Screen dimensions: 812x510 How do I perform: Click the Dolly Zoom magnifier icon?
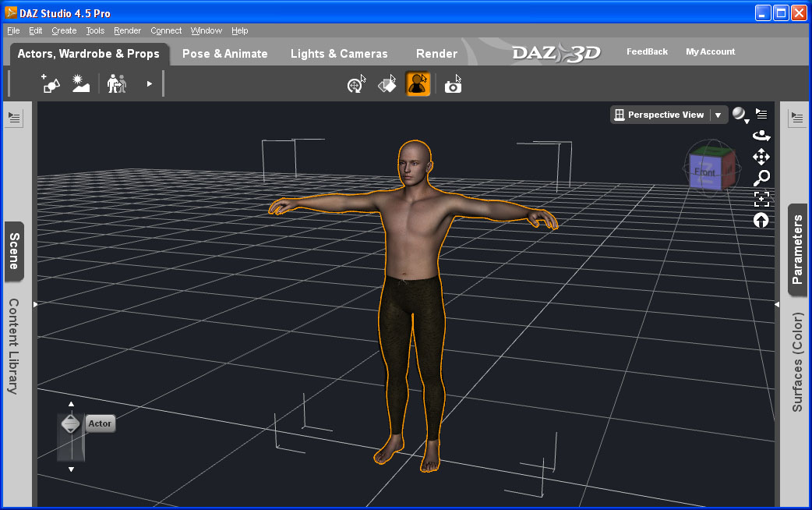point(761,178)
